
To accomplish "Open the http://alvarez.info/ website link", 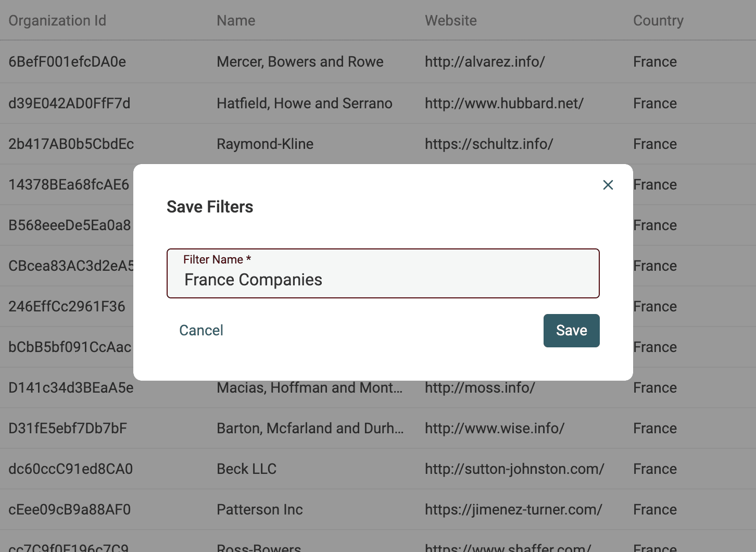I will [x=484, y=61].
